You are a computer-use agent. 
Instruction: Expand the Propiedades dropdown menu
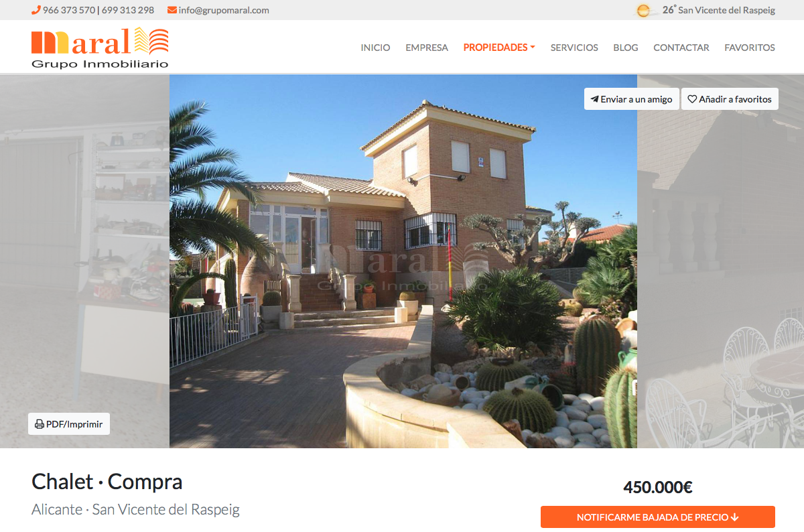[x=499, y=48]
